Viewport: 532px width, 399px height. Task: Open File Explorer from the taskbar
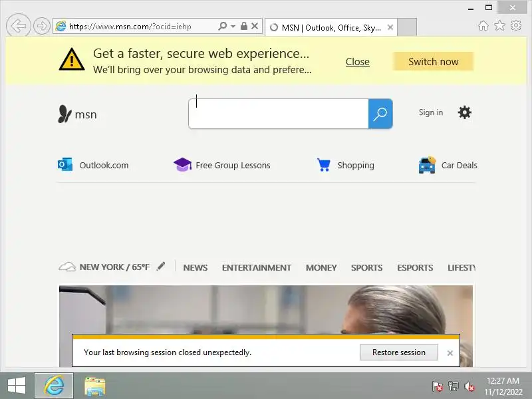(94, 386)
